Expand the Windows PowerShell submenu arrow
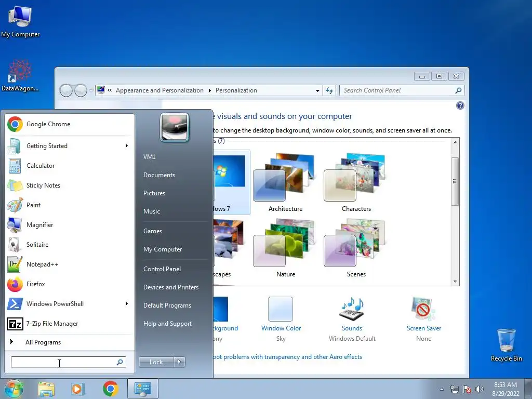Viewport: 532px width, 399px height. tap(127, 303)
